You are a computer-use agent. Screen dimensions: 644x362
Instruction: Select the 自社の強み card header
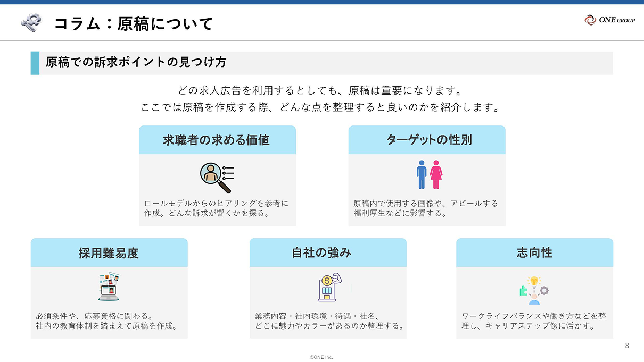click(328, 252)
